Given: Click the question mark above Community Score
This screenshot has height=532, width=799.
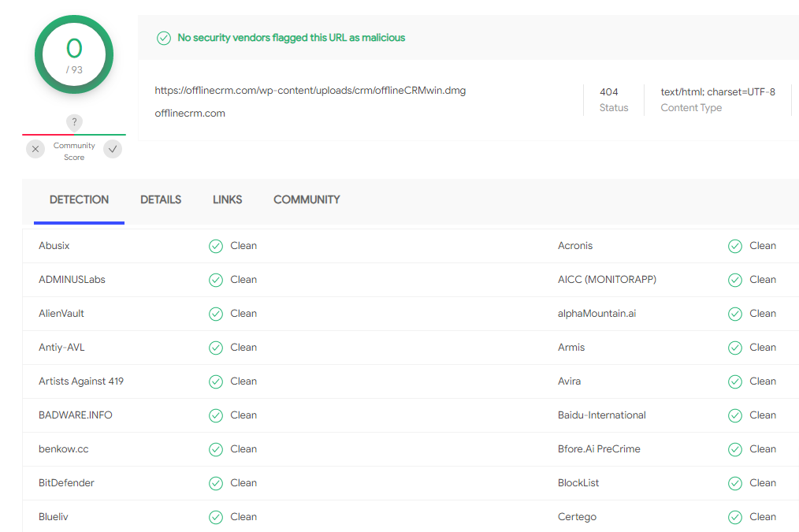Looking at the screenshot, I should [73, 122].
